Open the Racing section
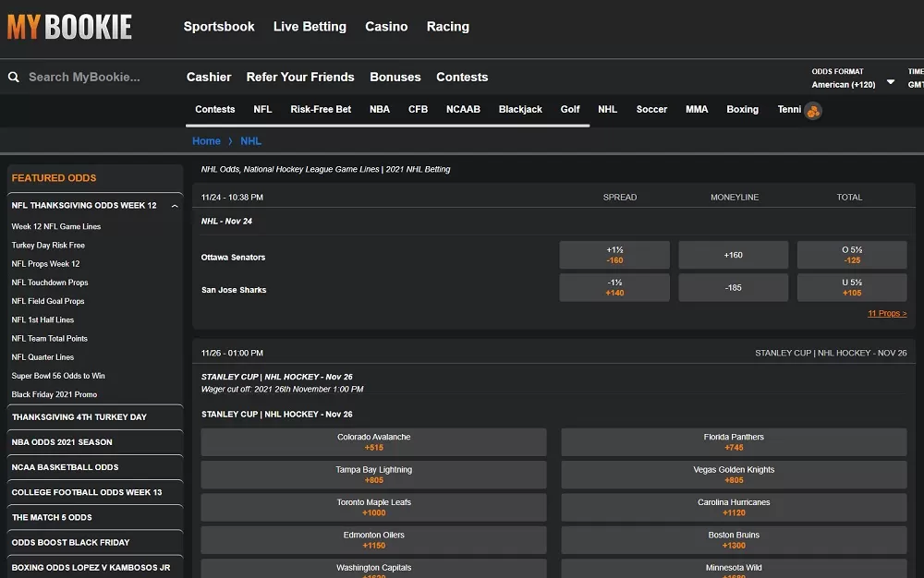This screenshot has height=578, width=924. (448, 27)
